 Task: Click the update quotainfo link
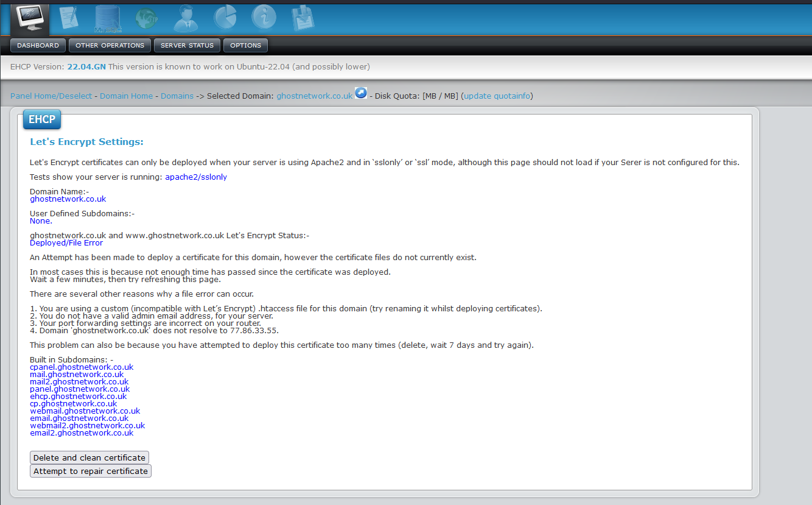[x=497, y=96]
